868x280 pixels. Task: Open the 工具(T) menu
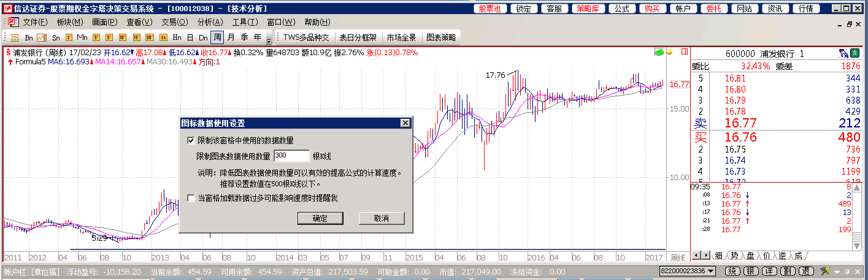(245, 22)
